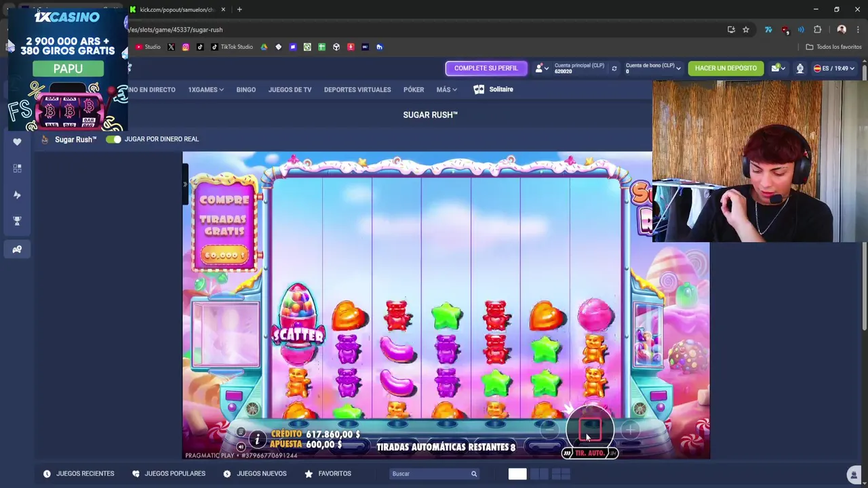Click the search magnifier icon
The height and width of the screenshot is (488, 868).
click(x=474, y=474)
